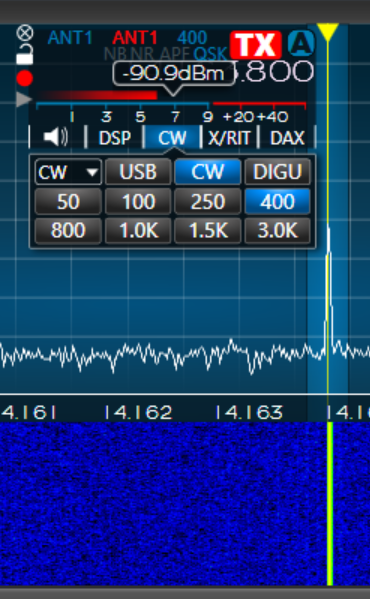Open the X/RIT tab
The width and height of the screenshot is (370, 599).
[229, 138]
